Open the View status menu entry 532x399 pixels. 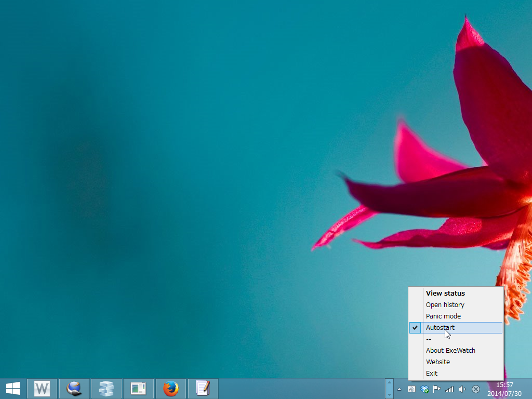(x=456, y=293)
